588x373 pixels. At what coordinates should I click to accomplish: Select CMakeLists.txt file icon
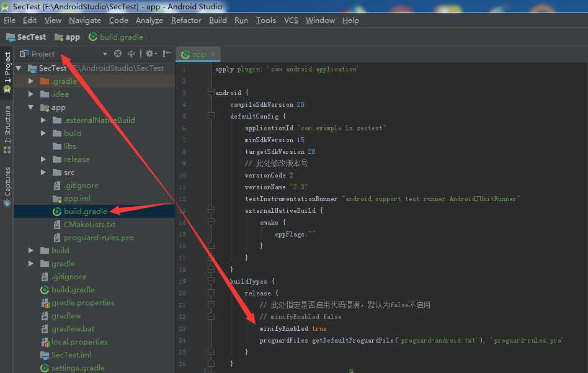(57, 225)
